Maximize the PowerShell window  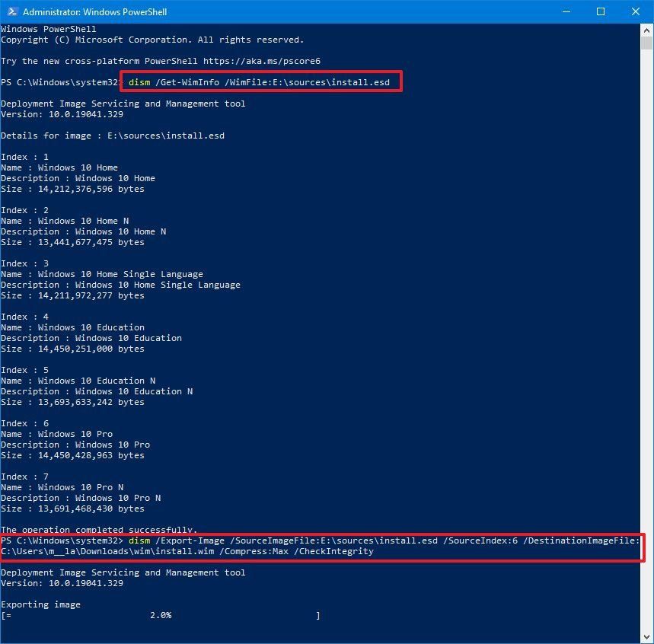(599, 11)
